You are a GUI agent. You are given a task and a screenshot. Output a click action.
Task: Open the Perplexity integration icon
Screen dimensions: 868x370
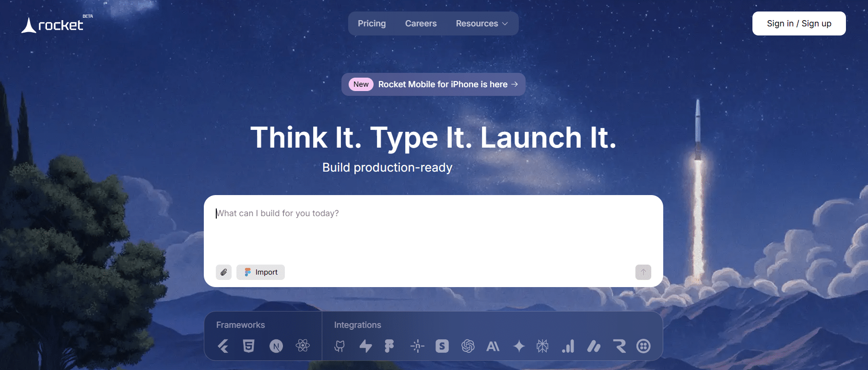(x=542, y=346)
